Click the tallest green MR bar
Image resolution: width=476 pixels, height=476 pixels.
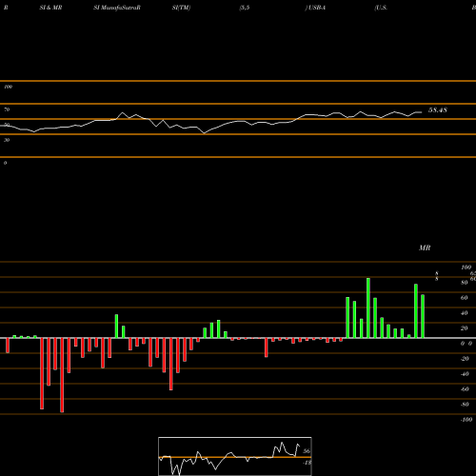pyautogui.click(x=368, y=307)
